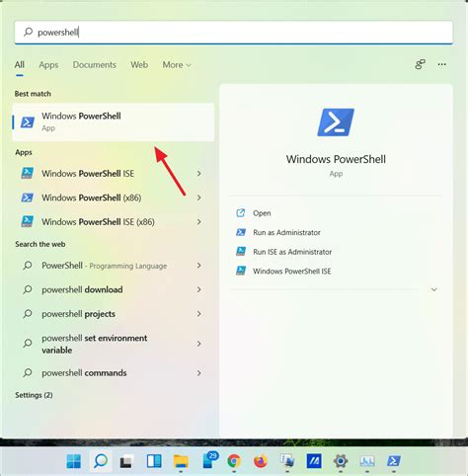Click the Settings (2) results heading
The width and height of the screenshot is (468, 476).
[34, 395]
